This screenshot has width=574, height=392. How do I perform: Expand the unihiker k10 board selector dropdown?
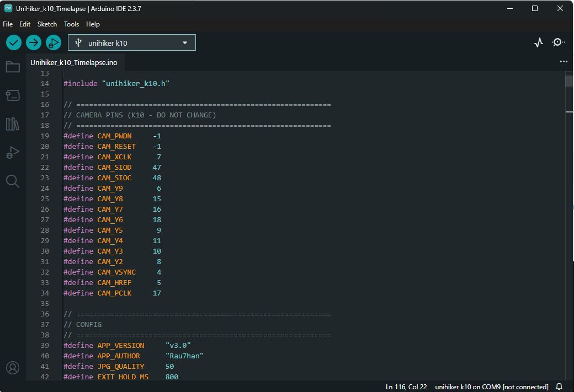pyautogui.click(x=131, y=42)
